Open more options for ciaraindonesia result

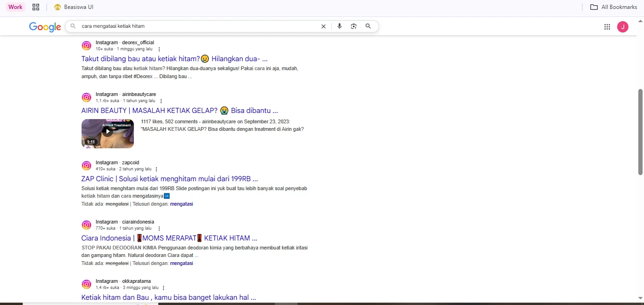(x=159, y=228)
